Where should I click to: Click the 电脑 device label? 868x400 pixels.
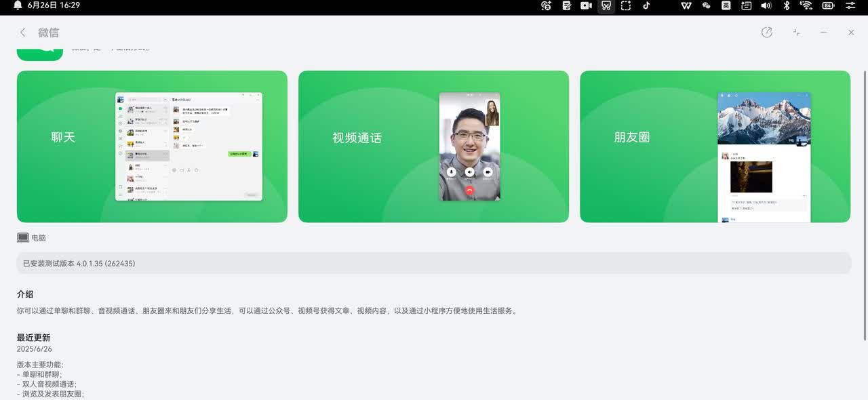point(39,238)
